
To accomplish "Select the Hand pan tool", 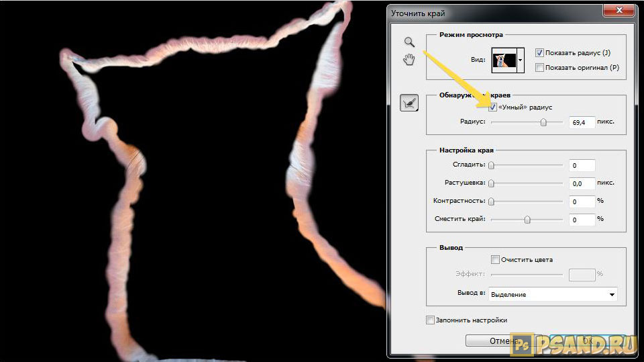I will pyautogui.click(x=409, y=60).
